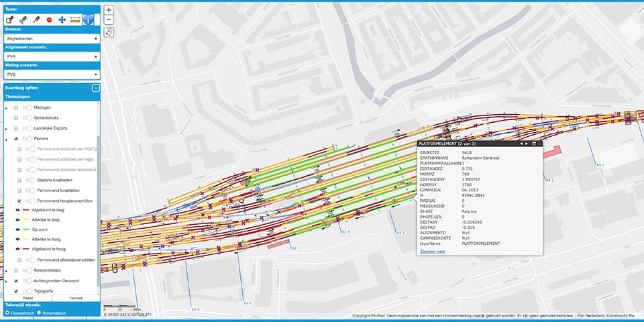This screenshot has width=644, height=322.
Task: Check the Gebiedslocks layer checkbox
Action: coord(16,118)
